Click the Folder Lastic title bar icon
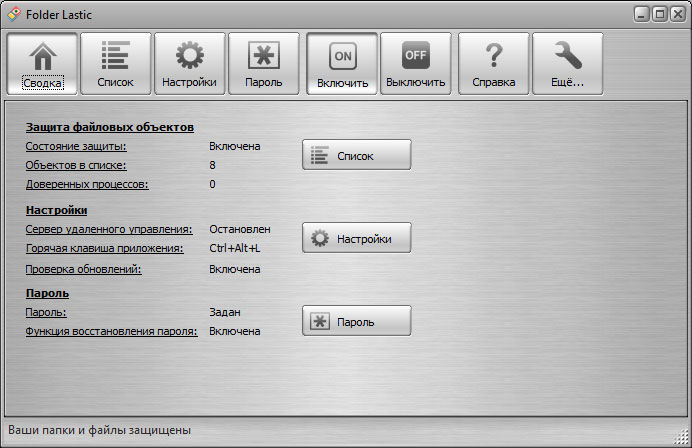This screenshot has width=692, height=448. tap(13, 14)
